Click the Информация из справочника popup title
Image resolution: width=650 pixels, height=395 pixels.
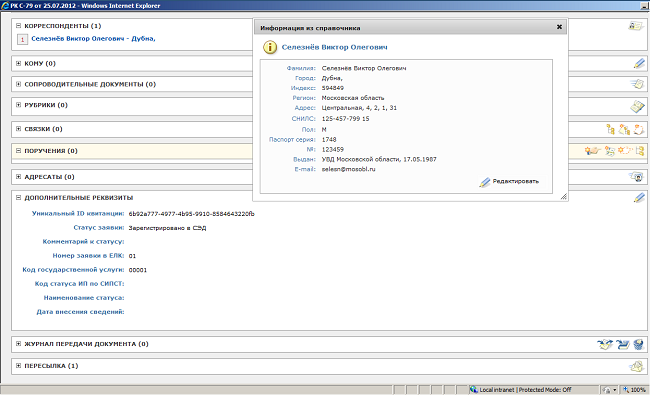pyautogui.click(x=310, y=28)
